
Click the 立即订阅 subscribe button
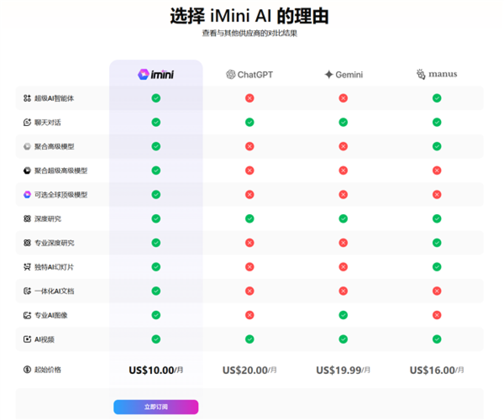[155, 407]
